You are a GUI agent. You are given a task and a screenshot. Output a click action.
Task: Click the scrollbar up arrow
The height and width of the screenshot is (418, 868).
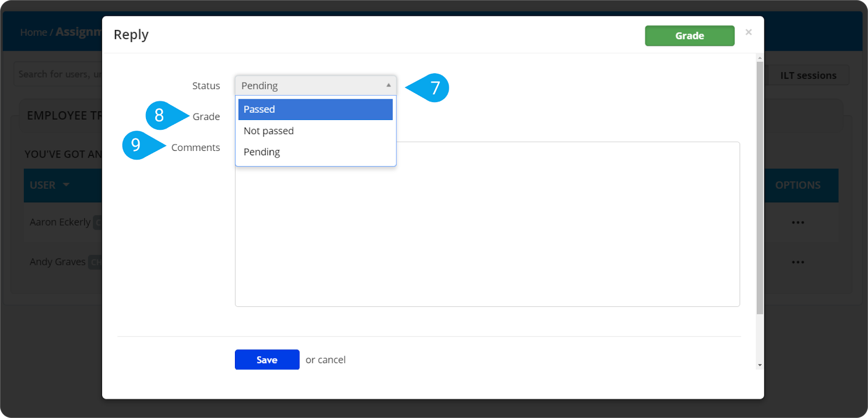(x=759, y=58)
